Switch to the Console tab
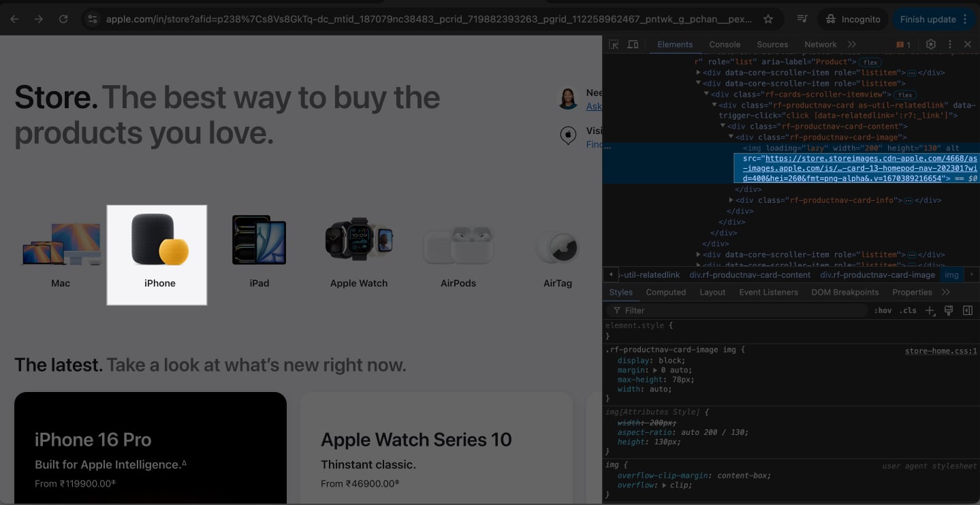The height and width of the screenshot is (505, 980). coord(725,44)
